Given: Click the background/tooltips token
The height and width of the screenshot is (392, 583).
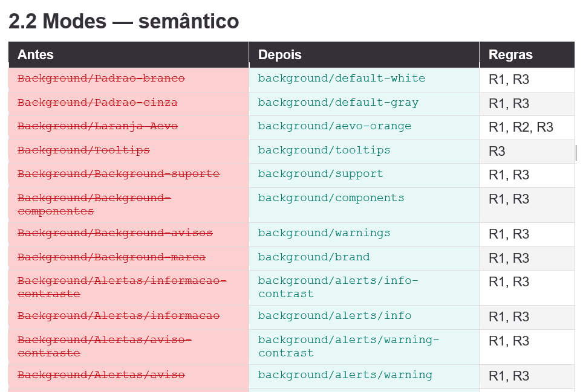Looking at the screenshot, I should (324, 150).
